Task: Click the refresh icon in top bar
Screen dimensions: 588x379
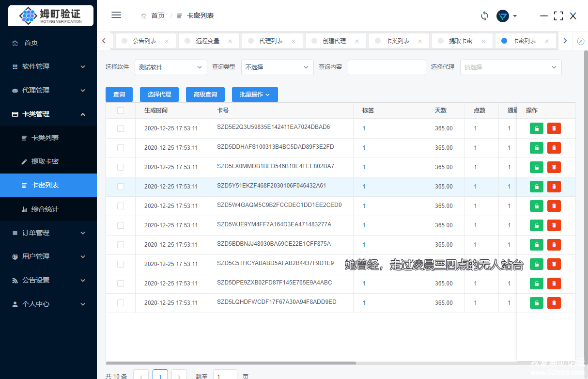Action: coord(484,16)
